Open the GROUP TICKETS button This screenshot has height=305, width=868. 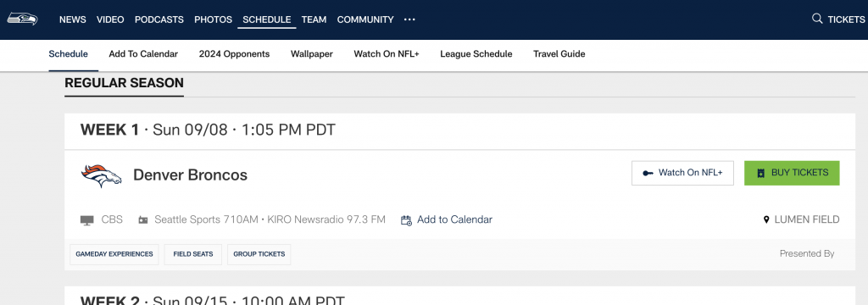click(x=259, y=255)
